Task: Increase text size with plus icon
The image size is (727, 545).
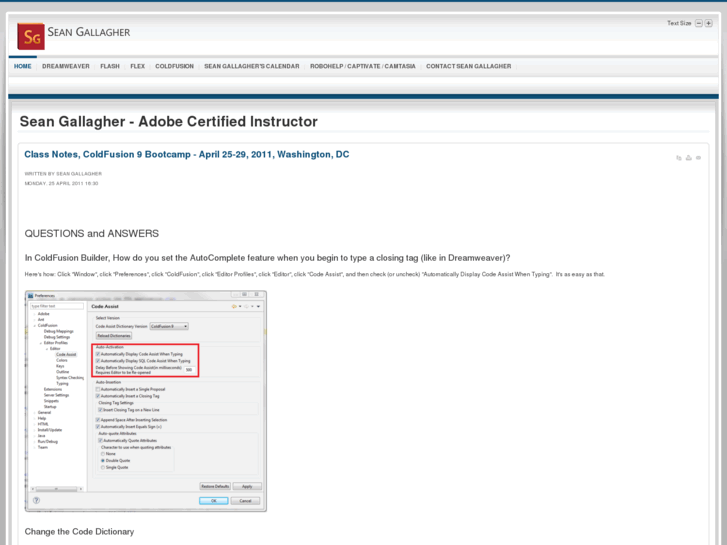Action: [x=709, y=23]
